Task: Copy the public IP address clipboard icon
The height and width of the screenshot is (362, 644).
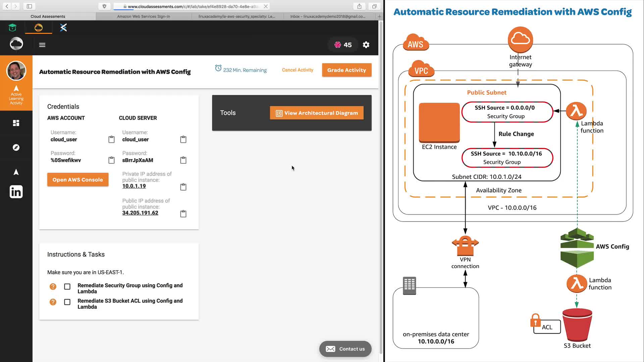Action: (183, 214)
